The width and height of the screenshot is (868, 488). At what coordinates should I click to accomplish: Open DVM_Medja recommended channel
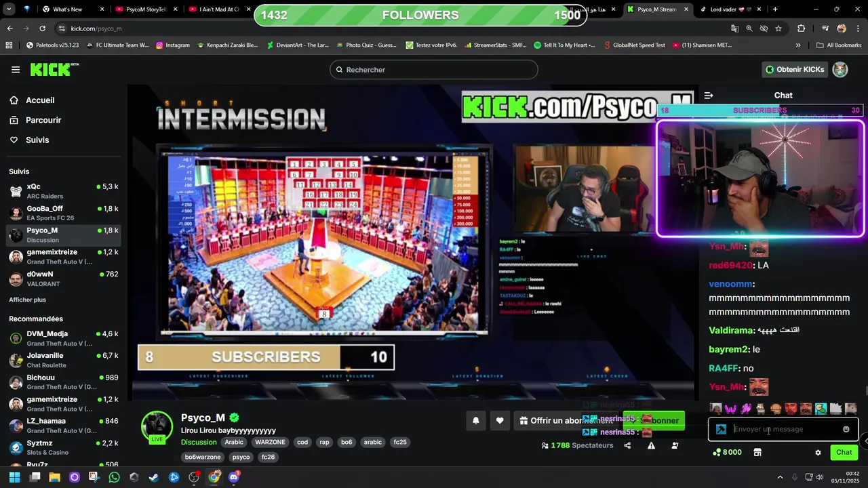coord(63,338)
